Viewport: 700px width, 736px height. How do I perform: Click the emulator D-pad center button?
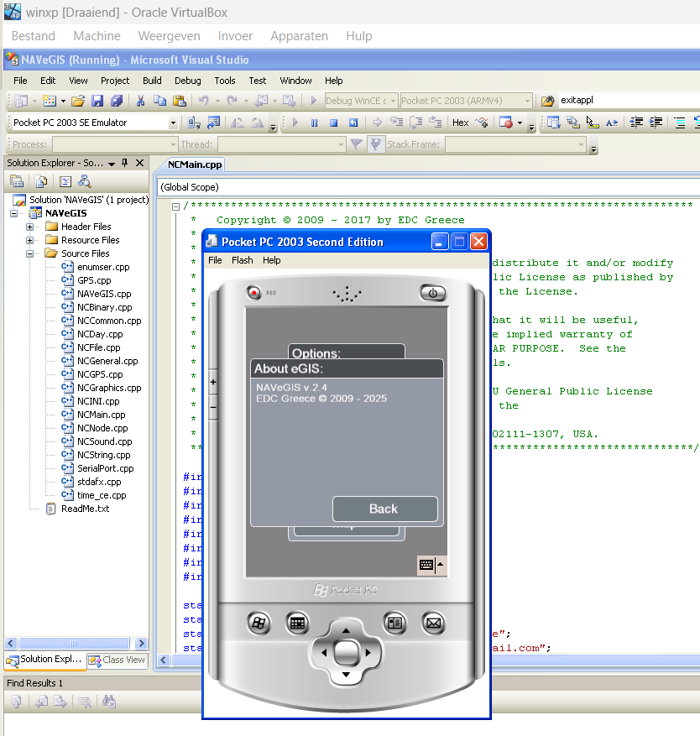click(347, 652)
